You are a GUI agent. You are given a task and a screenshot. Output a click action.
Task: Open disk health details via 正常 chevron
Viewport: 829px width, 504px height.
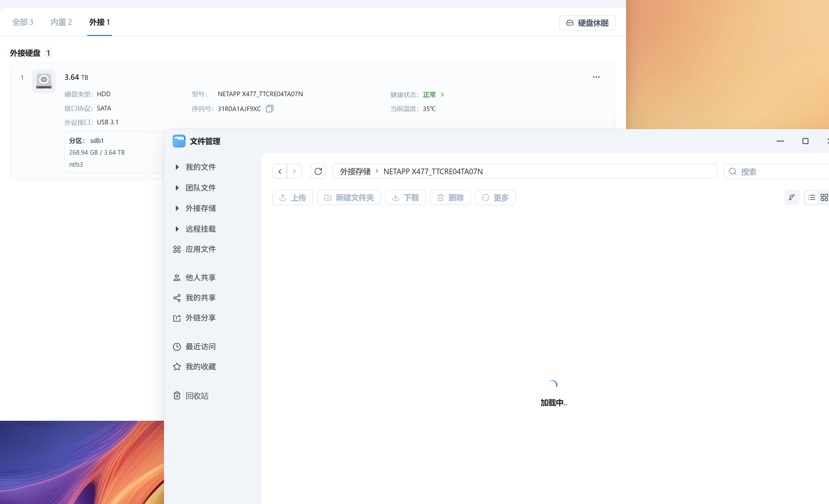tap(442, 95)
